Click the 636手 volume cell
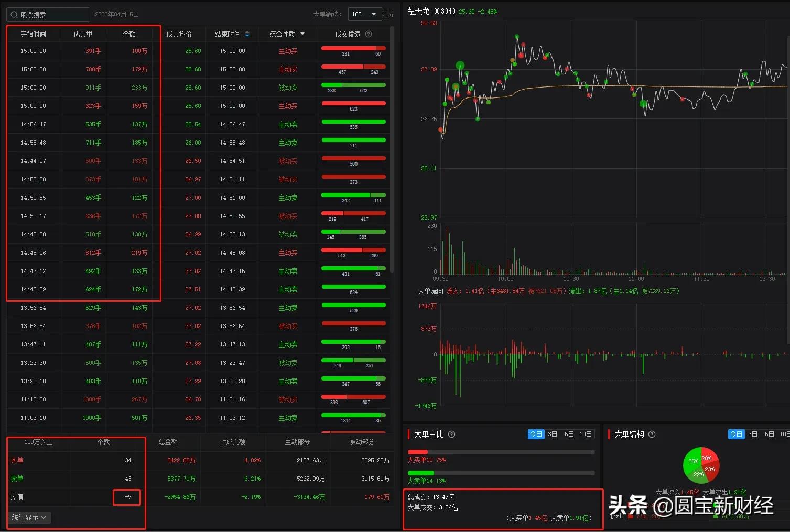 coord(93,216)
